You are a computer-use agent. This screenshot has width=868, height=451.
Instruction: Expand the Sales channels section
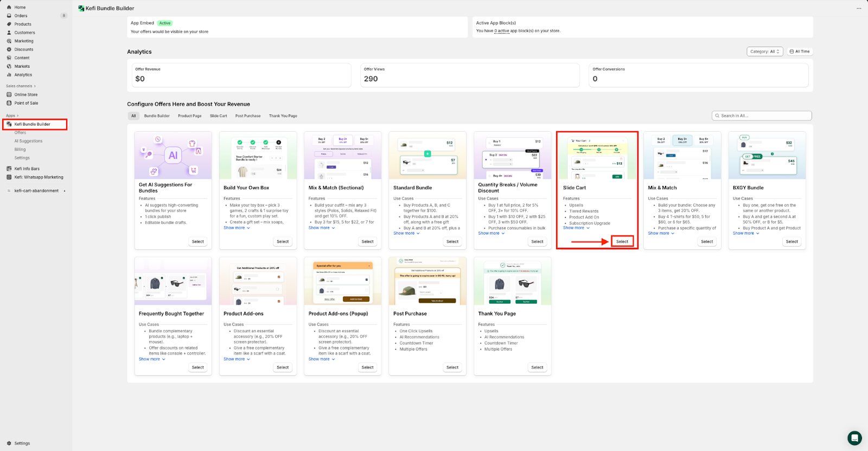(21, 86)
